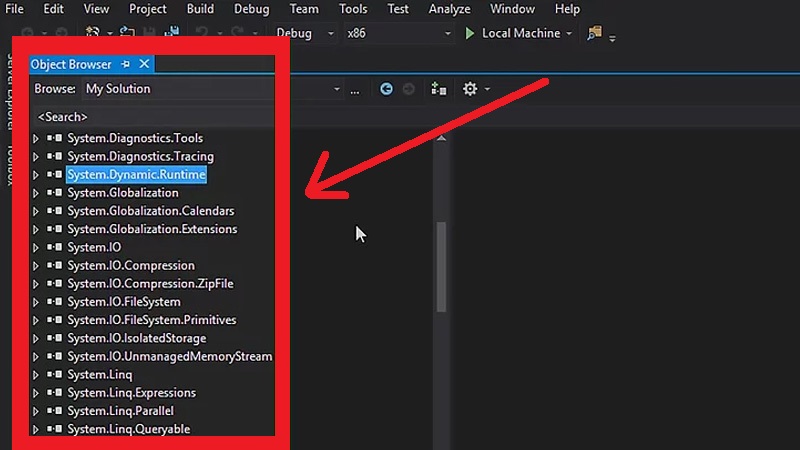Click the New Project toolbar icon
Viewport: 800px width, 450px height.
coord(92,33)
